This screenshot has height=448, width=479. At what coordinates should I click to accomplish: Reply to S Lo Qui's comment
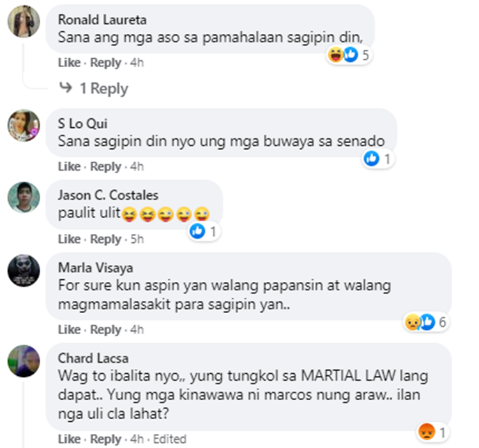(x=105, y=167)
